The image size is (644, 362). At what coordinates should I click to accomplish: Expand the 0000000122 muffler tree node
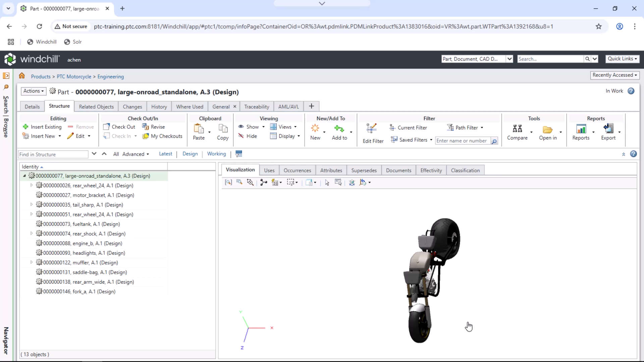[x=32, y=262]
